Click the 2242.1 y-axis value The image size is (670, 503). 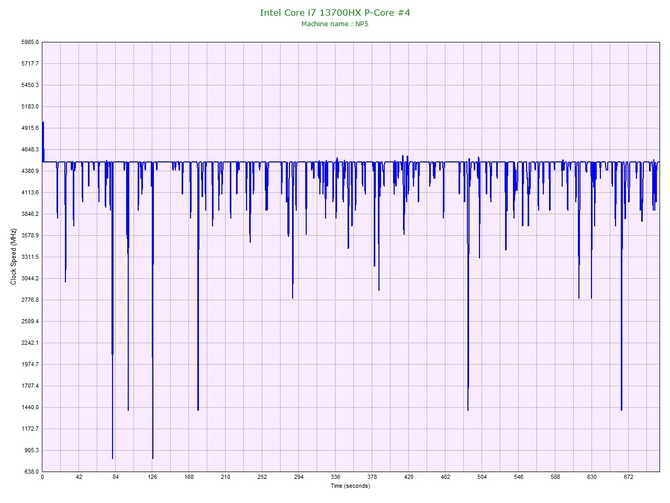tap(30, 343)
